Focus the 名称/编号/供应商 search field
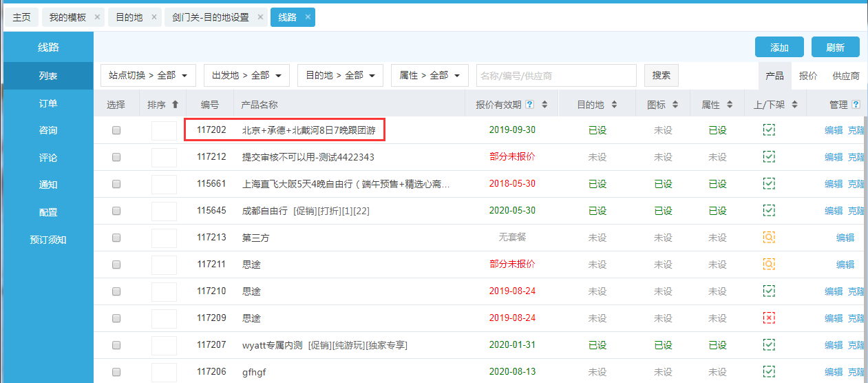Viewport: 868px width, 383px height. click(556, 75)
